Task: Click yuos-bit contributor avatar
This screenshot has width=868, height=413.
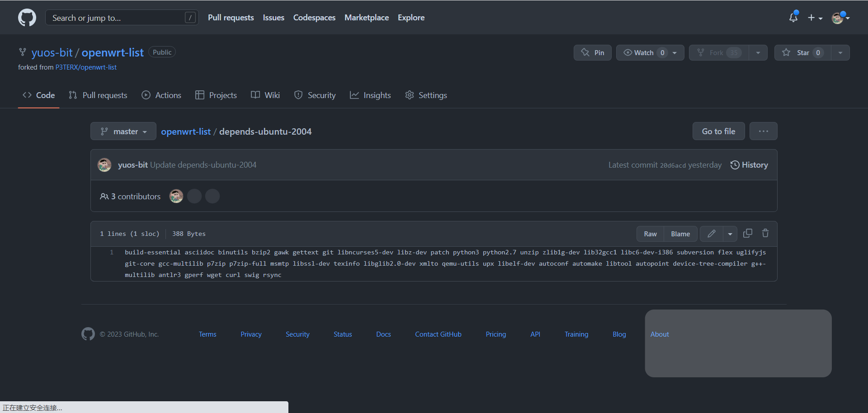Action: coord(176,196)
